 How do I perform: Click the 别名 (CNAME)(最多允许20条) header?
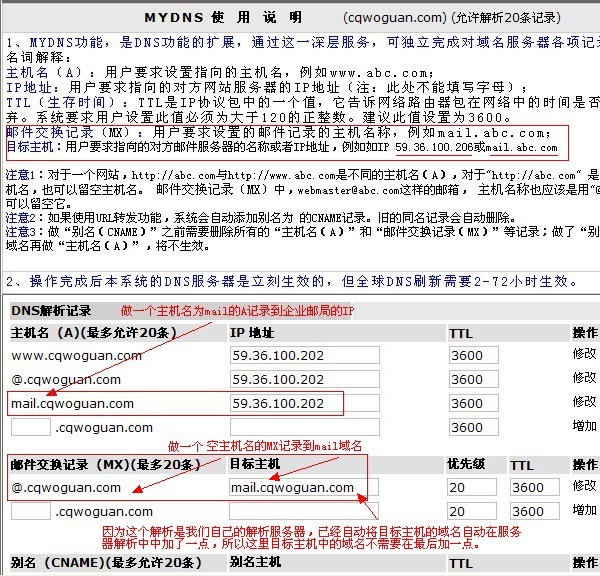point(106,562)
